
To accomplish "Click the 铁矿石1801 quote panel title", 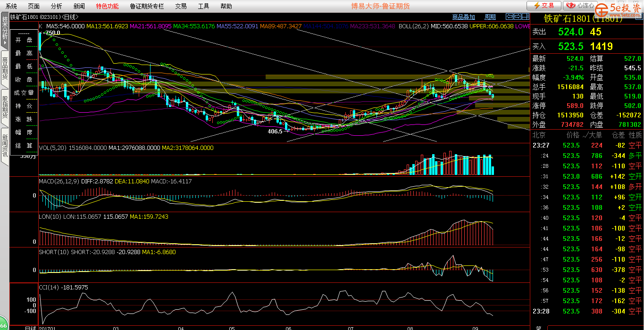I will pyautogui.click(x=583, y=19).
